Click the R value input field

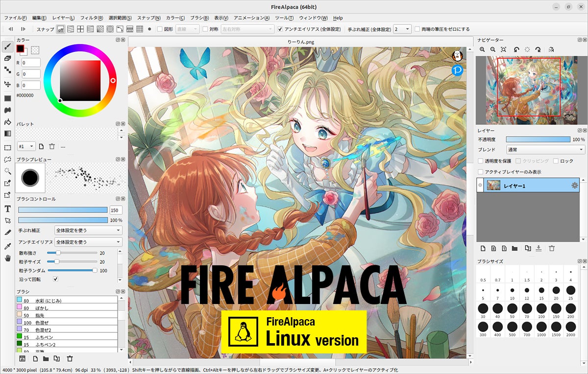click(31, 63)
